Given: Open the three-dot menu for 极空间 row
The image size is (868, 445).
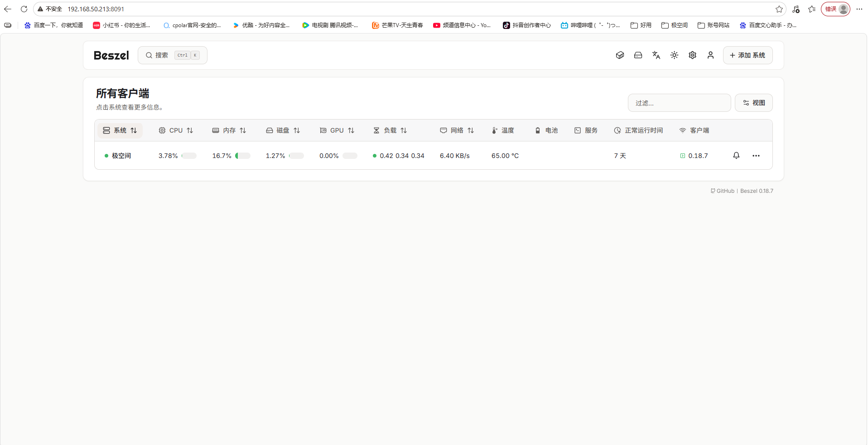Looking at the screenshot, I should [x=756, y=156].
